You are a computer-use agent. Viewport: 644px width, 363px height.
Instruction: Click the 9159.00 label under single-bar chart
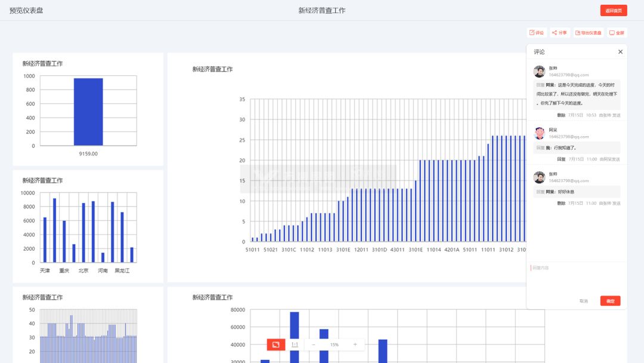click(x=88, y=154)
